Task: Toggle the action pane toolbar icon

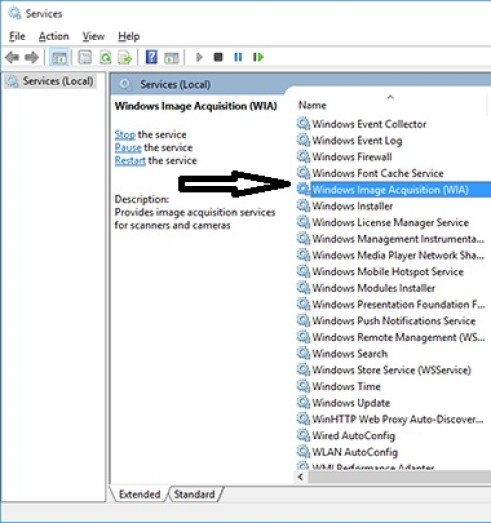Action: (x=171, y=58)
